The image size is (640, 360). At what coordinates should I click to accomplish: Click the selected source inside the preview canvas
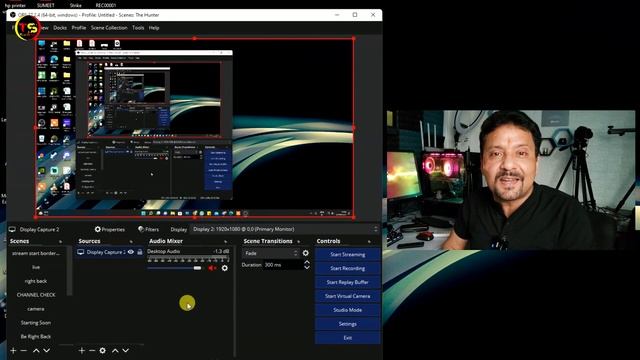click(194, 128)
